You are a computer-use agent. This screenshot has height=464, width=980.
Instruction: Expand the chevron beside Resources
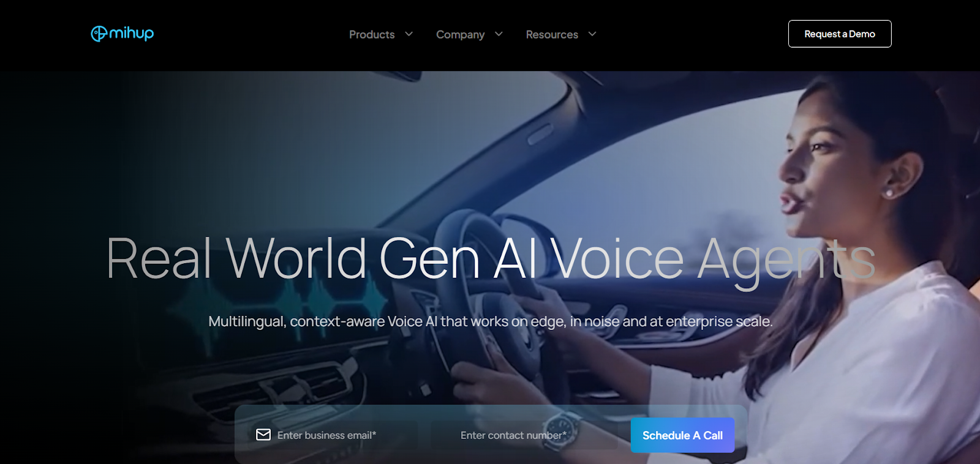click(592, 34)
